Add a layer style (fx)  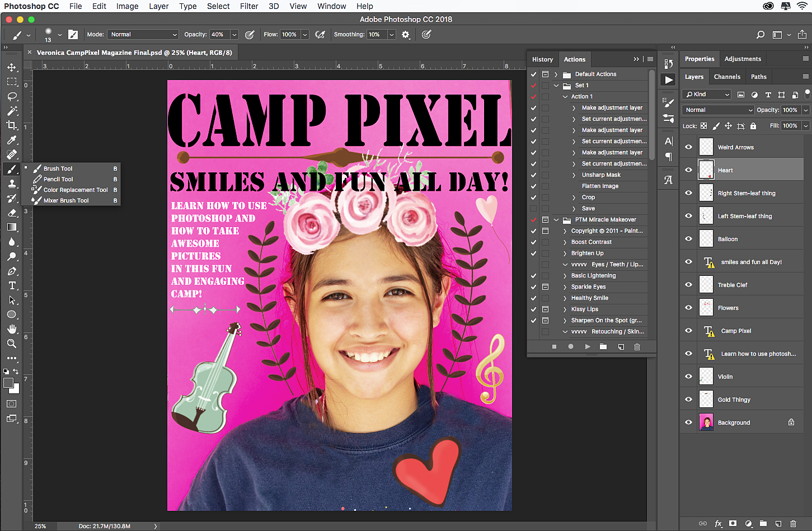click(719, 524)
